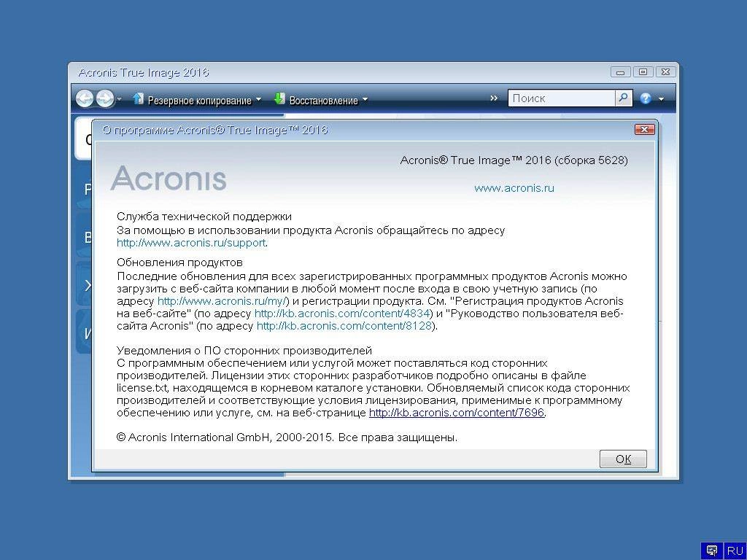The image size is (747, 560).
Task: Maximize the Acronis True Image 2016 window
Action: (x=643, y=72)
